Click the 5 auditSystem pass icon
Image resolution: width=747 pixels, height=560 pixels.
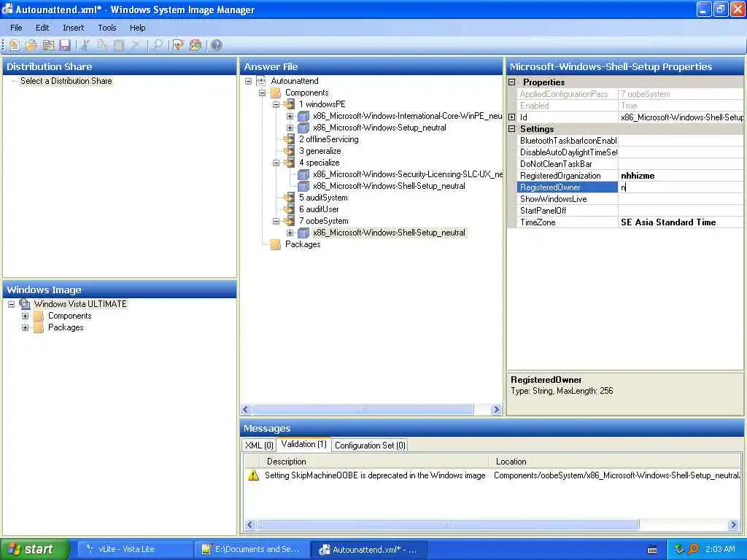(x=289, y=198)
